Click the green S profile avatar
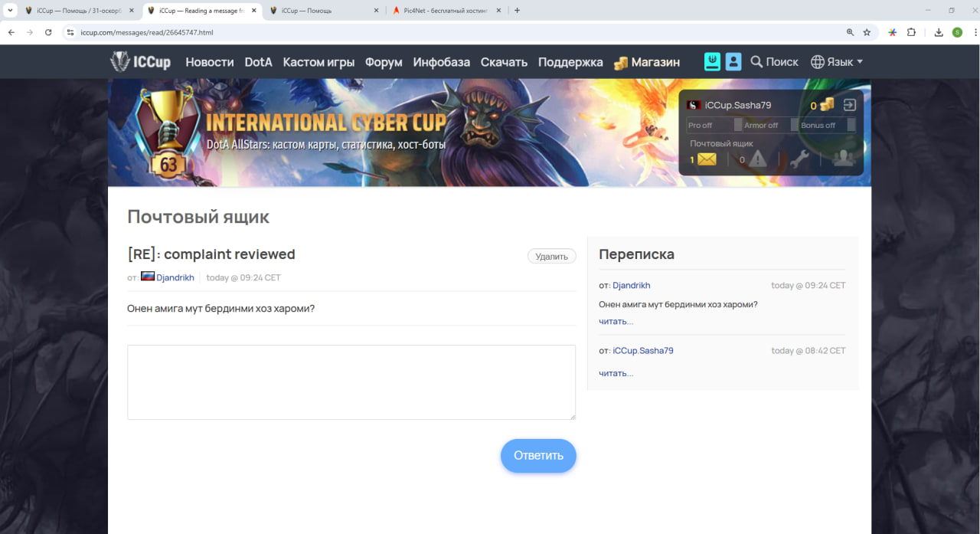Viewport: 980px width, 534px height. [x=957, y=32]
